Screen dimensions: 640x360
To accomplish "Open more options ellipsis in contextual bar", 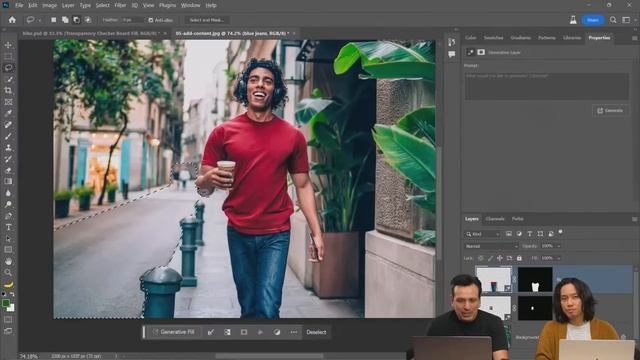I will [x=293, y=332].
